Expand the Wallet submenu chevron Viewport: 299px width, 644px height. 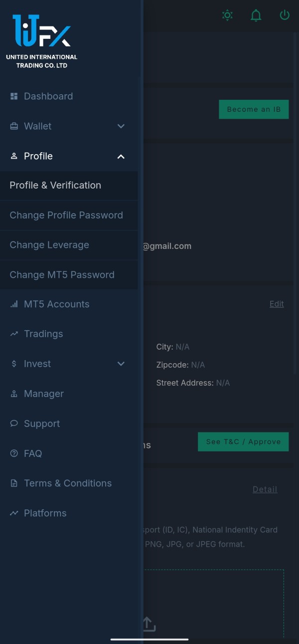tap(121, 126)
